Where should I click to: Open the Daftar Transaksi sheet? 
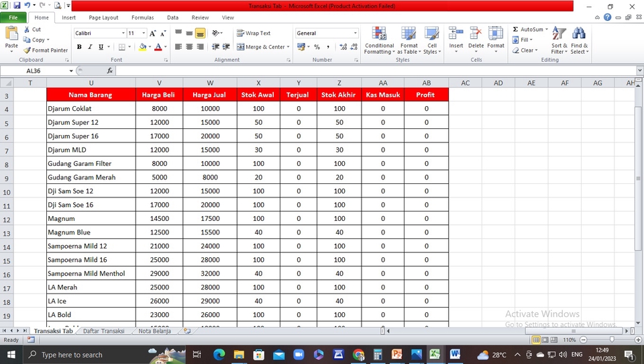103,331
